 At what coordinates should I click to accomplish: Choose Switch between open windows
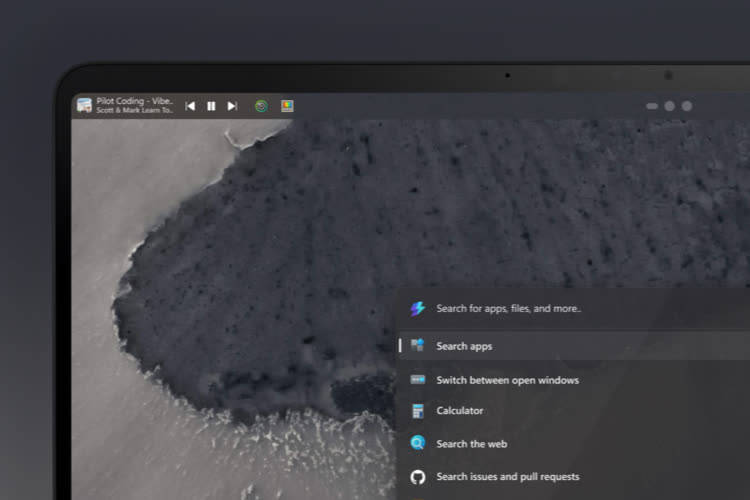pos(507,380)
